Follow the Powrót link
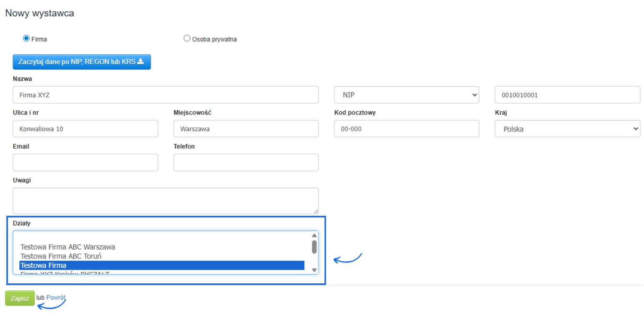Viewport: 644px width, 313px height. point(56,298)
